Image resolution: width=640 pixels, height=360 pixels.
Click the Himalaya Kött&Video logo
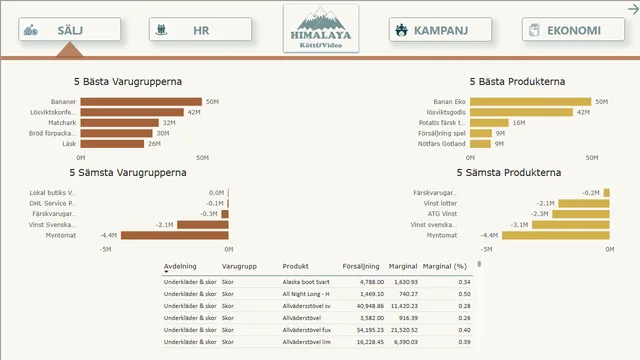[321, 29]
